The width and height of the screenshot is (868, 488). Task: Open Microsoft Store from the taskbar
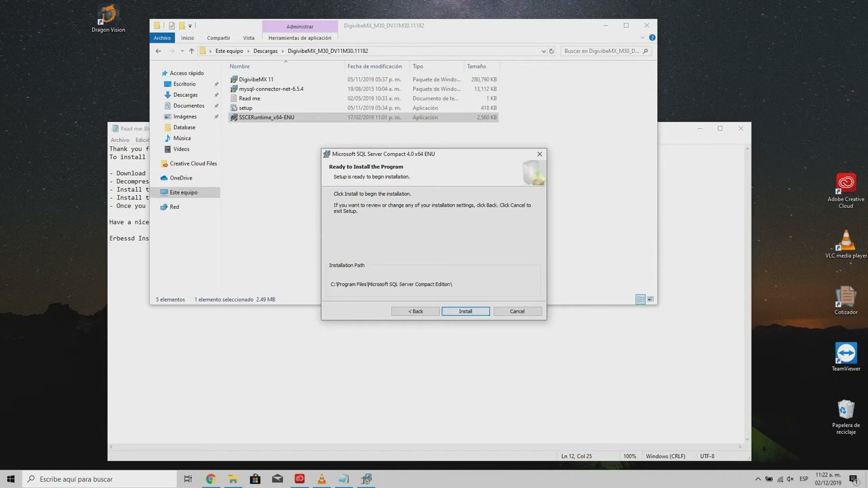(x=255, y=479)
